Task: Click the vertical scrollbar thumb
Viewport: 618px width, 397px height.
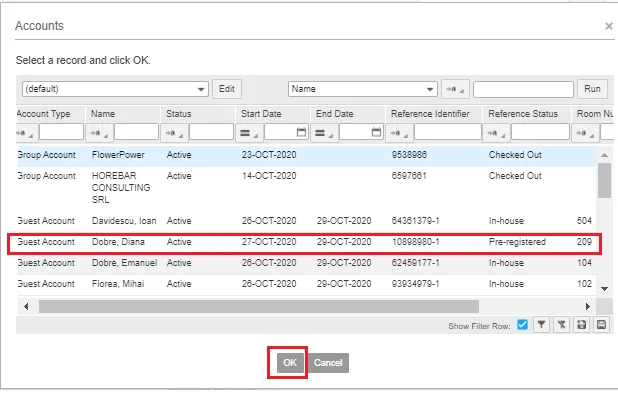Action: [x=604, y=181]
